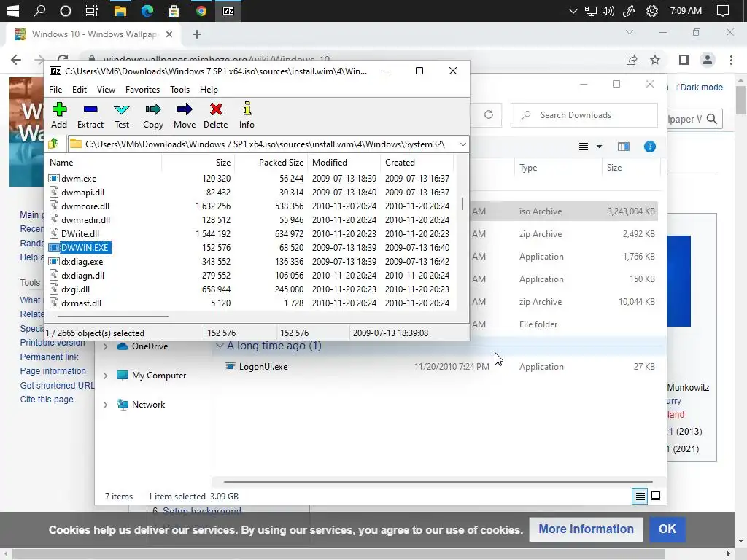Viewport: 747px width, 560px height.
Task: Open the Info toolbar icon
Action: [247, 116]
